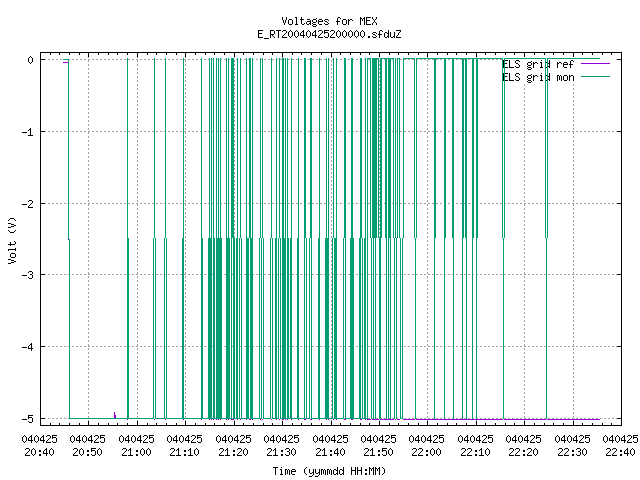
Task: Click the y-axis tick label '0'
Action: click(x=30, y=60)
